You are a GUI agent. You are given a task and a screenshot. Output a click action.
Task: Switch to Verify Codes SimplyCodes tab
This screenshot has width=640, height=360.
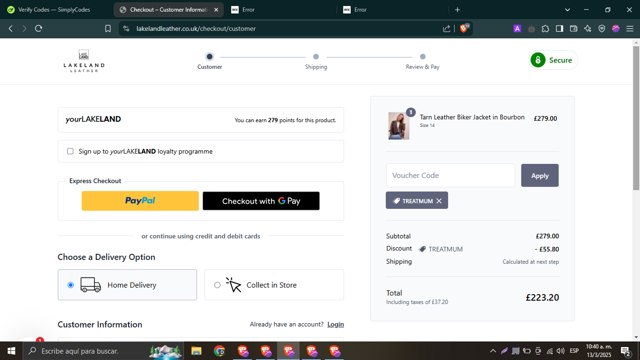point(54,9)
